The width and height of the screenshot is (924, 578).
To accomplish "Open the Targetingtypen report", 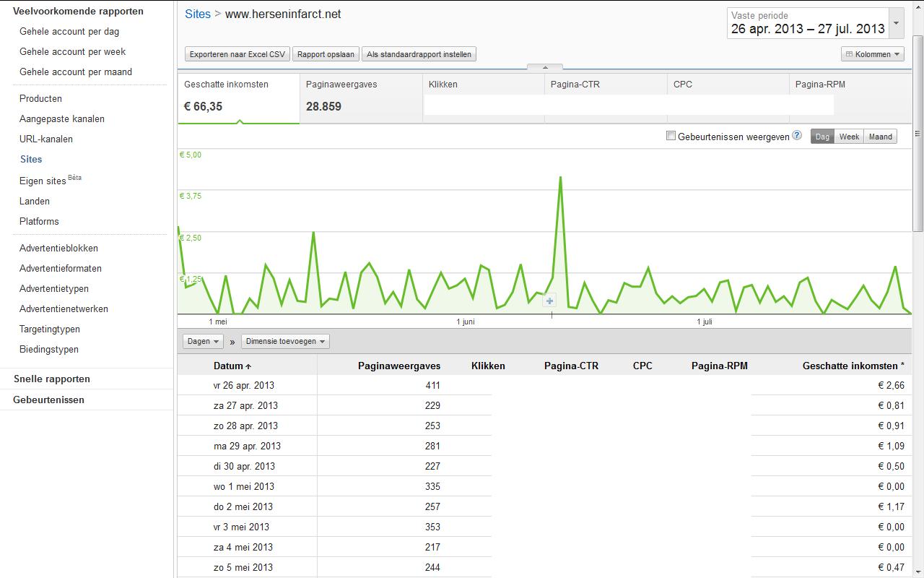I will pos(50,329).
